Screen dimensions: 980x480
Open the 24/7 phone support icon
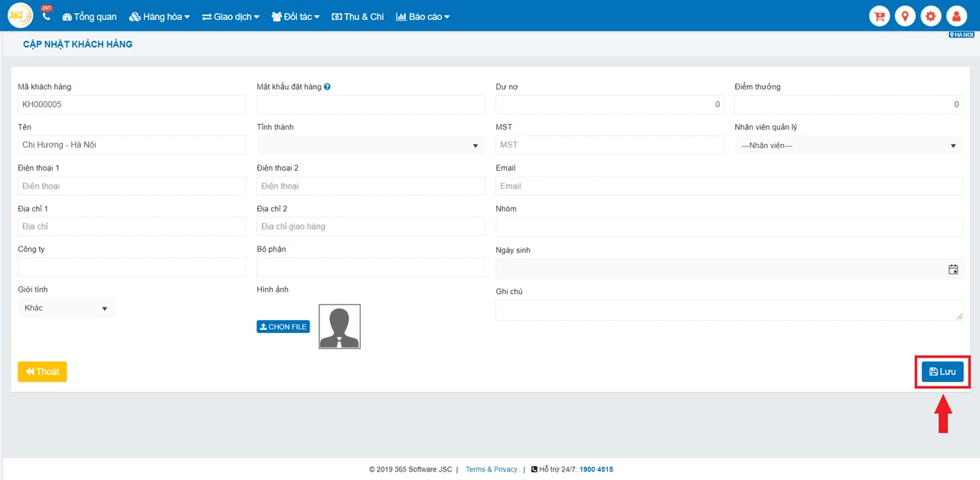pos(46,15)
